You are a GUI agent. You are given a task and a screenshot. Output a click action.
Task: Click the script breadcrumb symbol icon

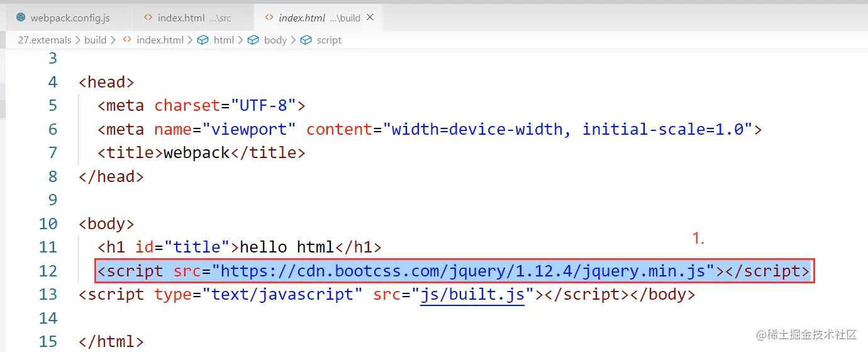point(306,40)
